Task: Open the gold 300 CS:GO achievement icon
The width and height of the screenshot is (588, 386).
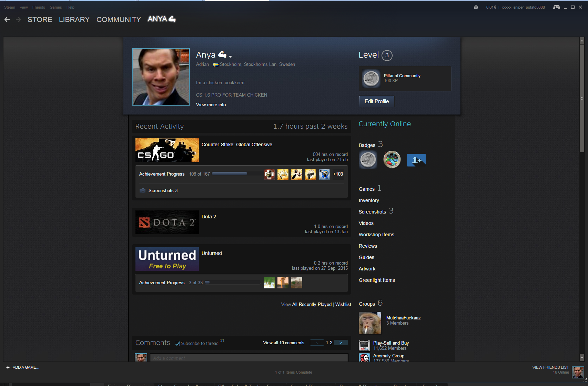Action: tap(283, 174)
